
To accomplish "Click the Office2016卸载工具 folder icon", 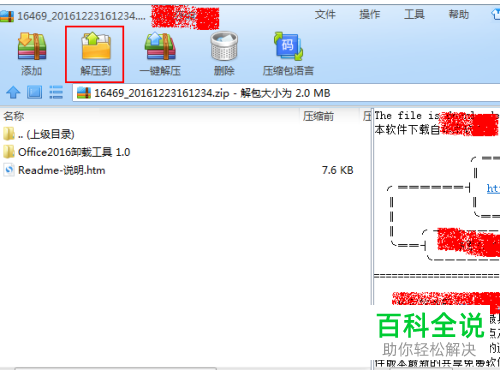I will [x=9, y=152].
